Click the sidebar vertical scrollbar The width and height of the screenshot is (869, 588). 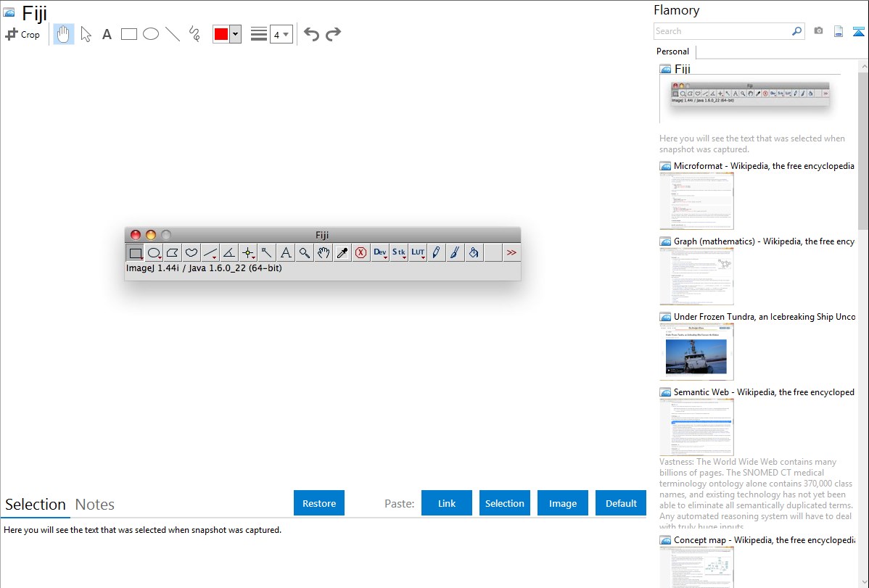click(863, 151)
